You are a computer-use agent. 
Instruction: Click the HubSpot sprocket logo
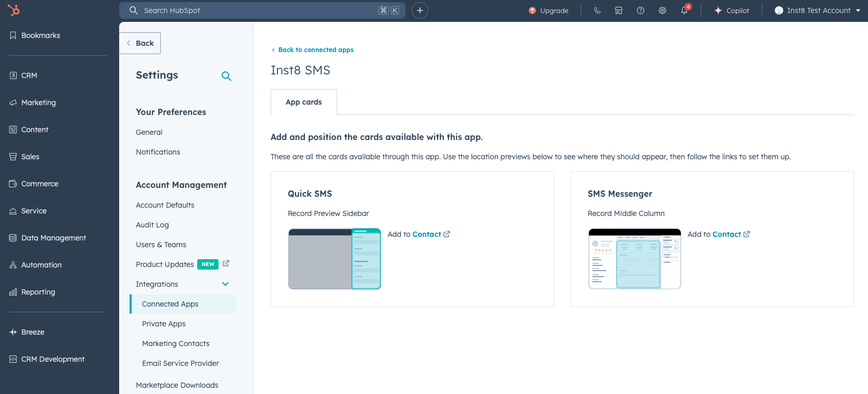[14, 10]
